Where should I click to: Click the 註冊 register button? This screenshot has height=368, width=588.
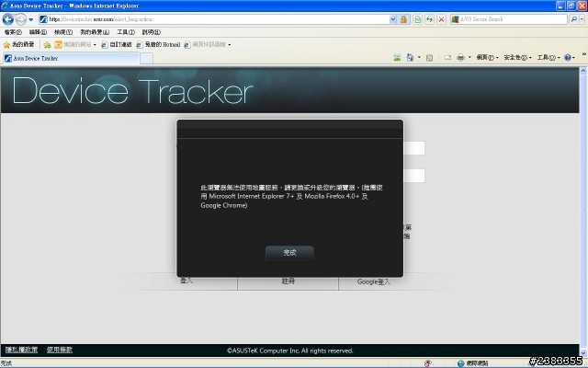[288, 282]
